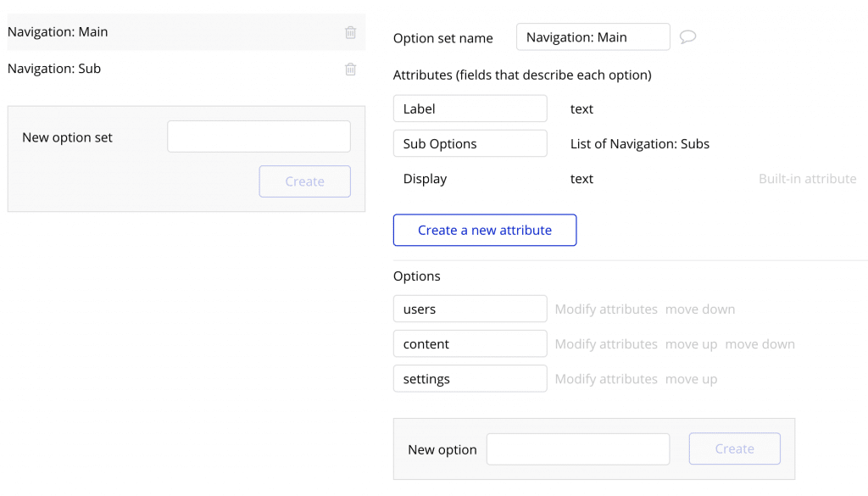Delete the Navigation: Main option set
Screen dimensions: 868x496
[350, 32]
